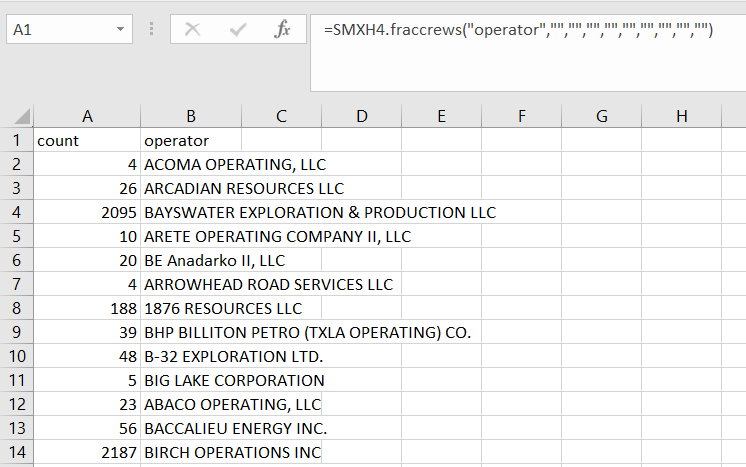746x467 pixels.
Task: Click the Select All corner triangle
Action: tap(23, 117)
